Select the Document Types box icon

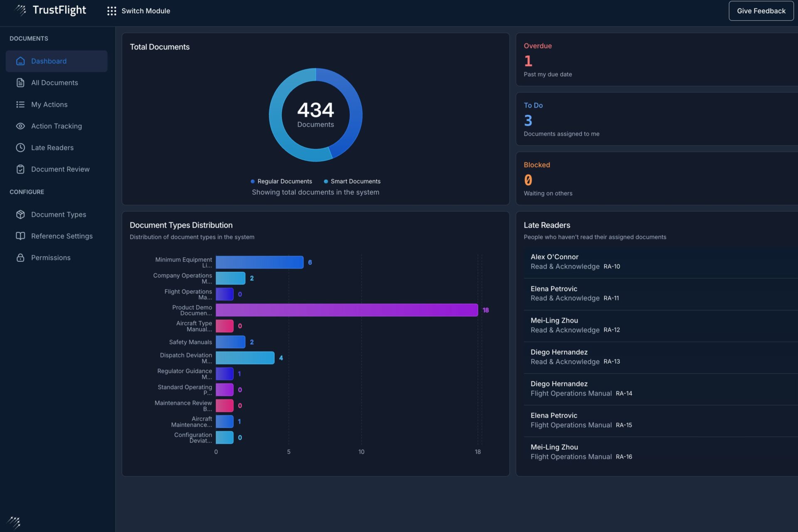tap(21, 214)
